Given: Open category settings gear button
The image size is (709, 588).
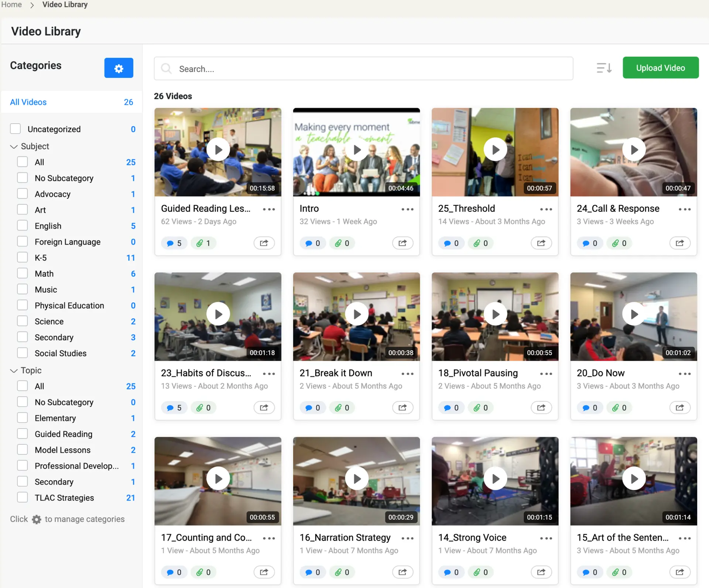Looking at the screenshot, I should 119,68.
